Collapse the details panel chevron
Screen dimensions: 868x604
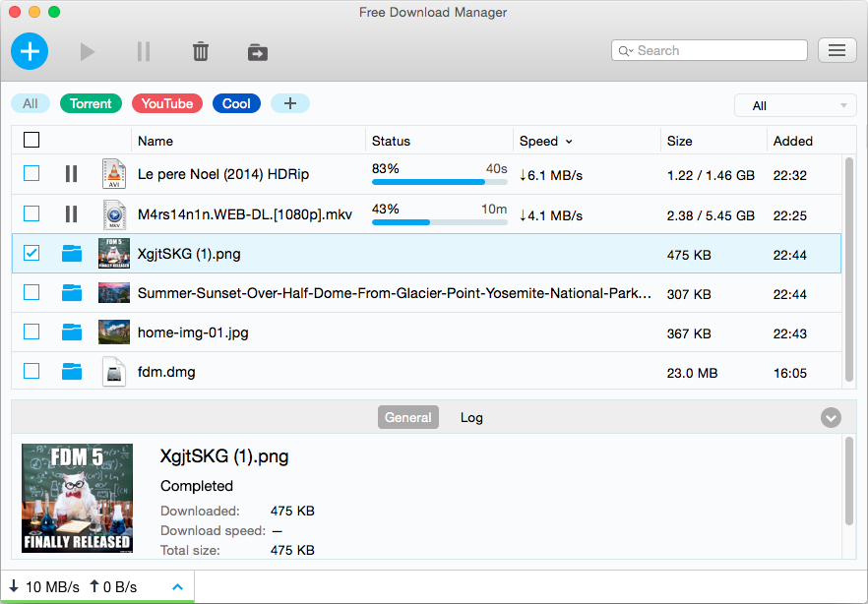tap(831, 418)
